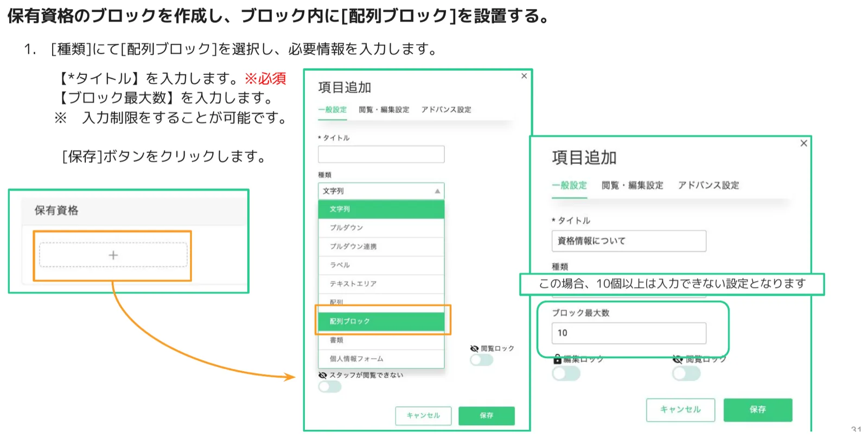Click 保存 in right dialog
The image size is (868, 439).
click(758, 410)
